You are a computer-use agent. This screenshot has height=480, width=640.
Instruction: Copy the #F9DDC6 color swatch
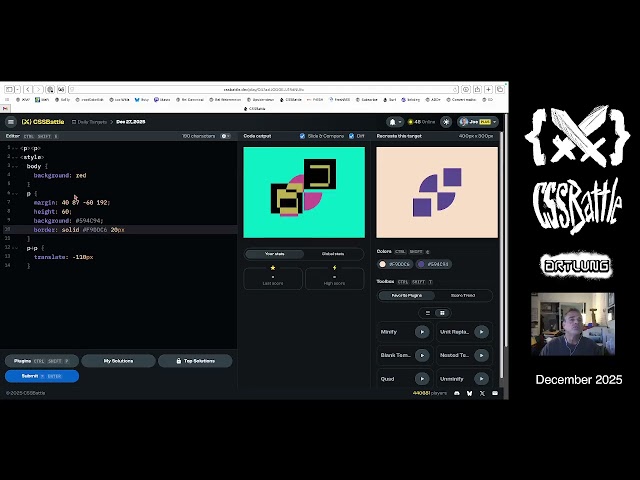[x=395, y=264]
